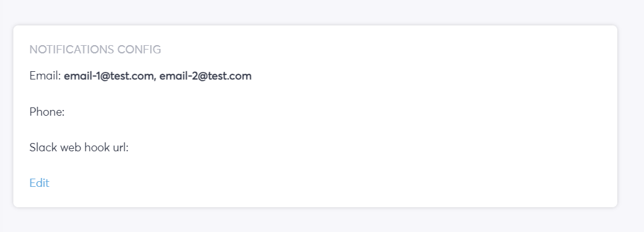Click the Email label

pyautogui.click(x=45, y=76)
